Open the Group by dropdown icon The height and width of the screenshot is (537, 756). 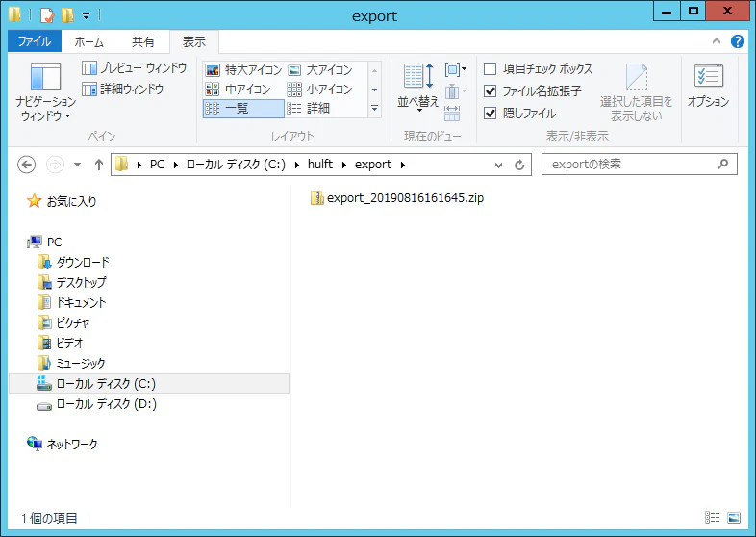[455, 70]
